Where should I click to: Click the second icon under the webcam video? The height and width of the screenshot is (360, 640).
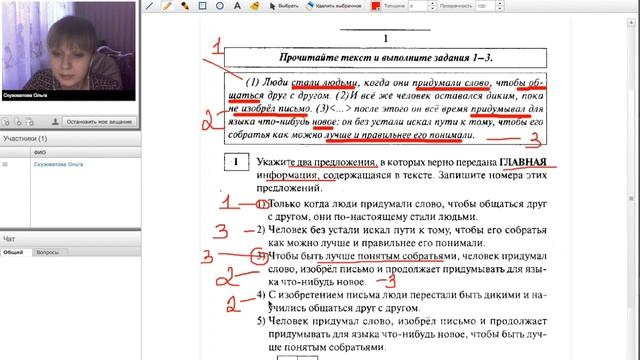point(18,122)
